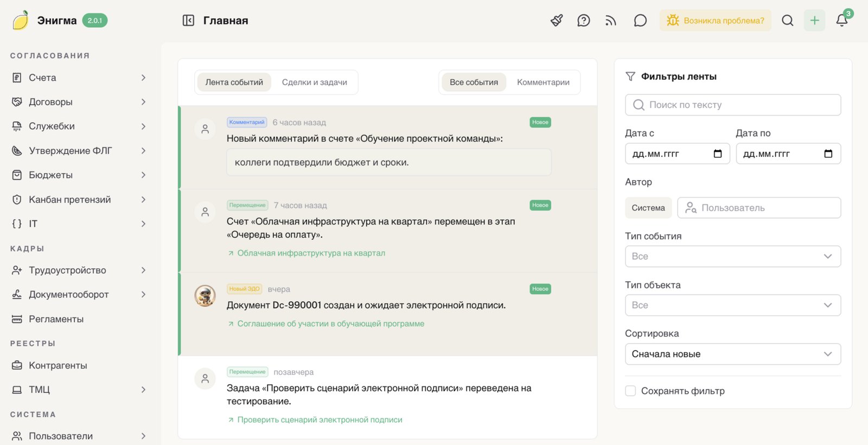Click the Энигма lemon logo

[x=21, y=20]
